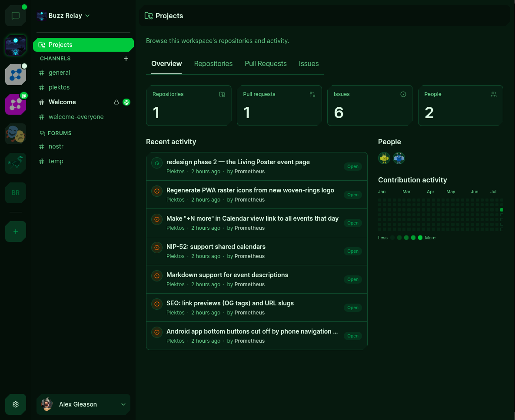Viewport: 515px width, 420px height.
Task: Select Projects in the sidebar
Action: tap(83, 45)
